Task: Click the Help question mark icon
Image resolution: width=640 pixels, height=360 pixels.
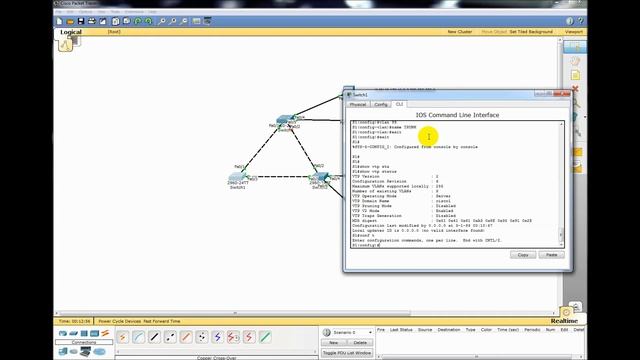Action: click(x=580, y=21)
